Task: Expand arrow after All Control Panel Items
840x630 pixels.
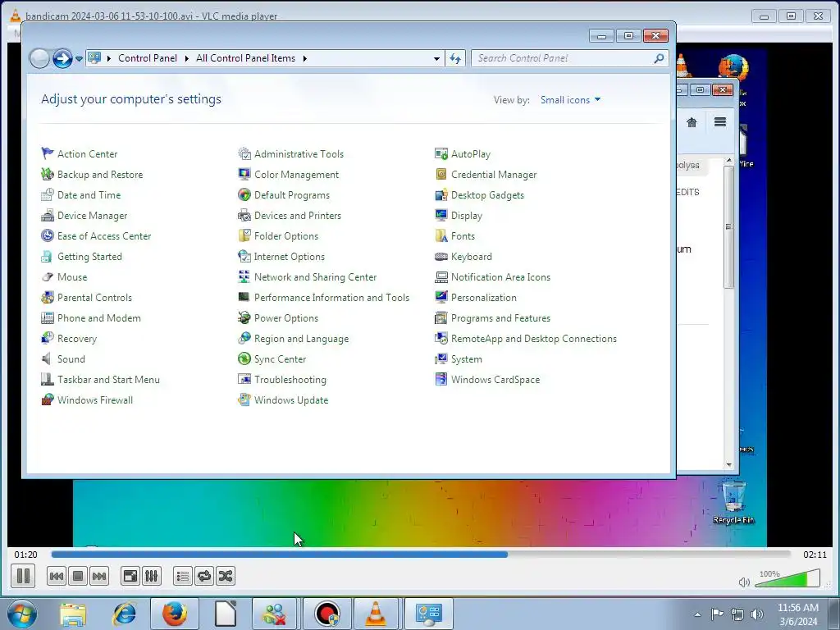Action: click(x=305, y=58)
